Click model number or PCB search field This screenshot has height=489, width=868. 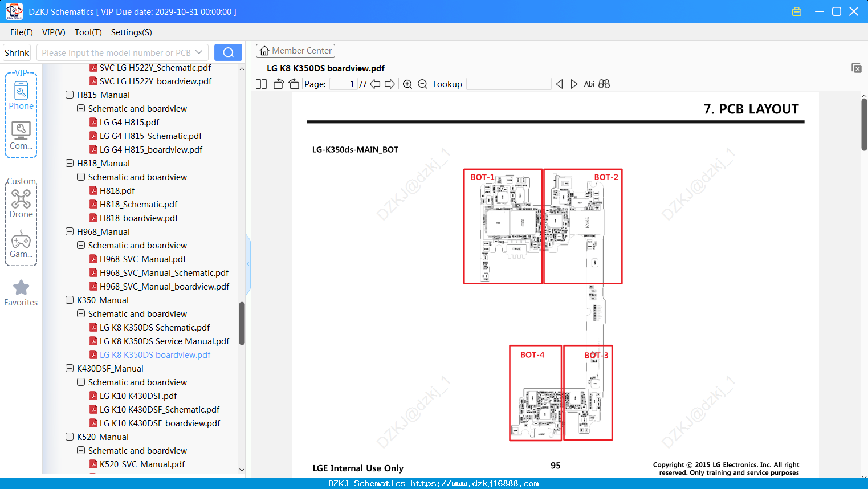[116, 52]
